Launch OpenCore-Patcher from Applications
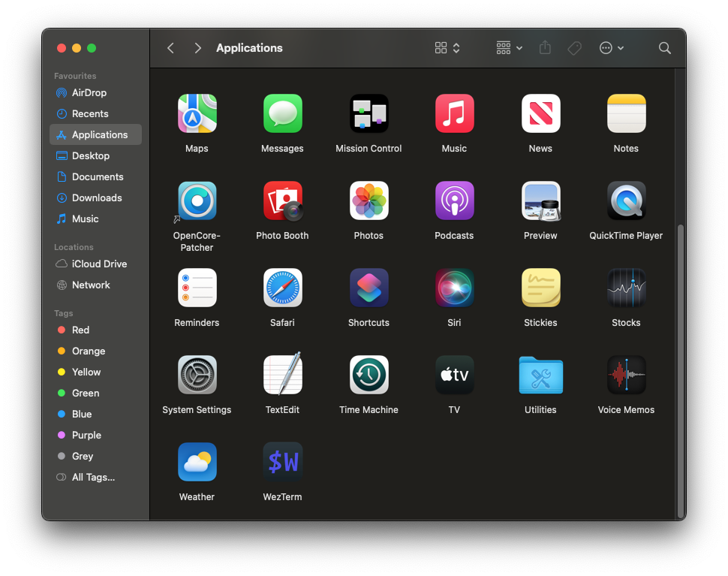Screen dimensions: 728x576 [197, 201]
